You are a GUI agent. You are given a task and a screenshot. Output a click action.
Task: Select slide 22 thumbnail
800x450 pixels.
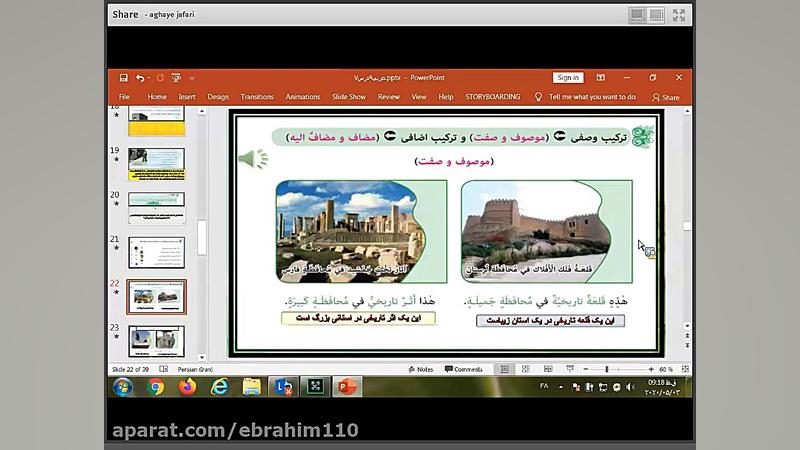pos(157,296)
